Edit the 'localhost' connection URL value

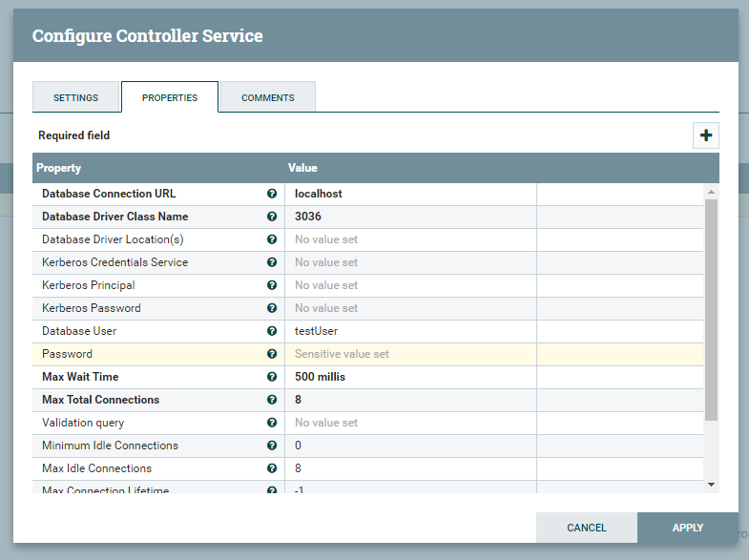410,194
